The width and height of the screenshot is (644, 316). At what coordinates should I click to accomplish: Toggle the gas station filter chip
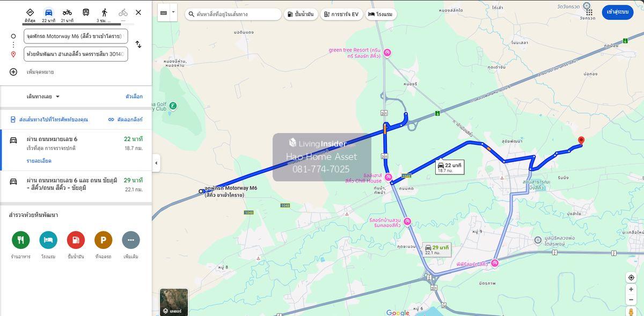click(300, 14)
